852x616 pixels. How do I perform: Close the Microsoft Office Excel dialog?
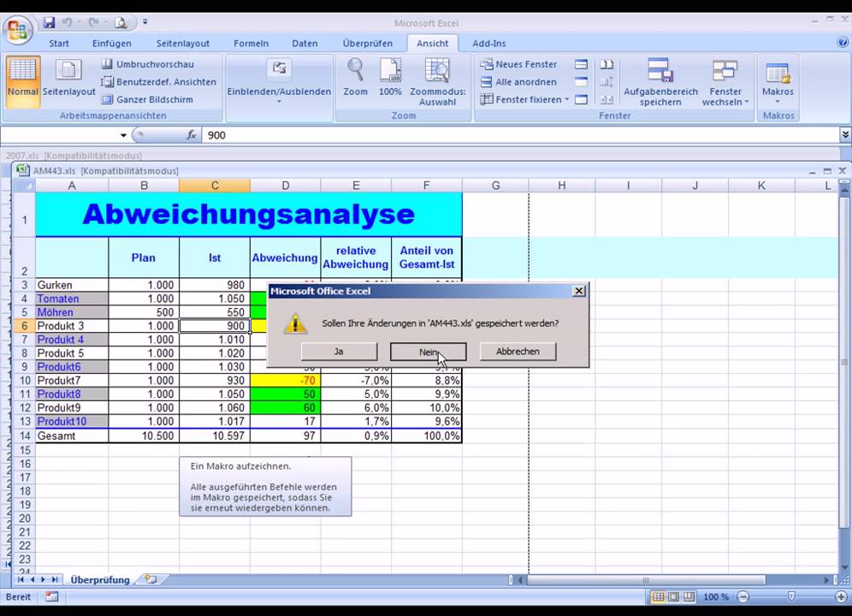tap(578, 291)
